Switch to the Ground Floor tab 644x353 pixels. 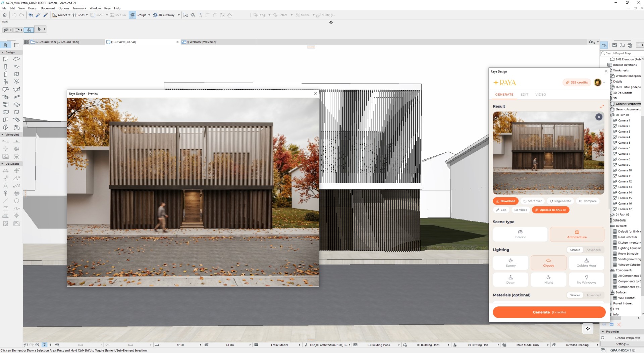67,42
